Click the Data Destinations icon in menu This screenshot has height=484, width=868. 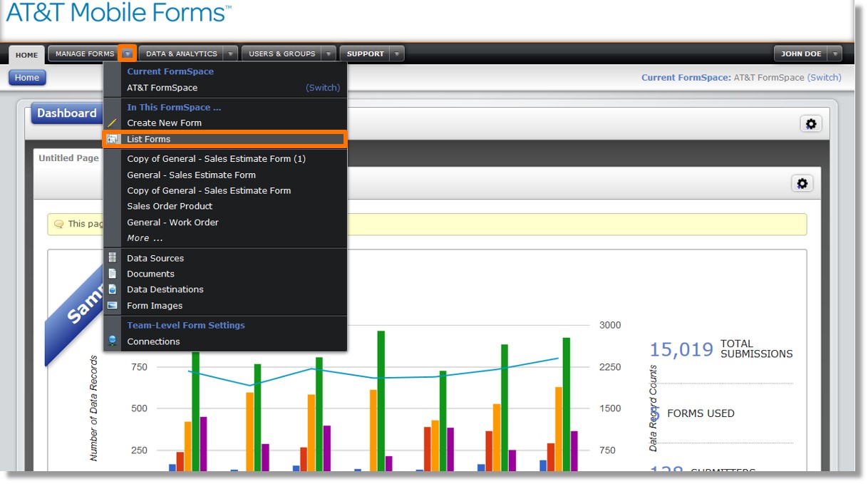112,289
